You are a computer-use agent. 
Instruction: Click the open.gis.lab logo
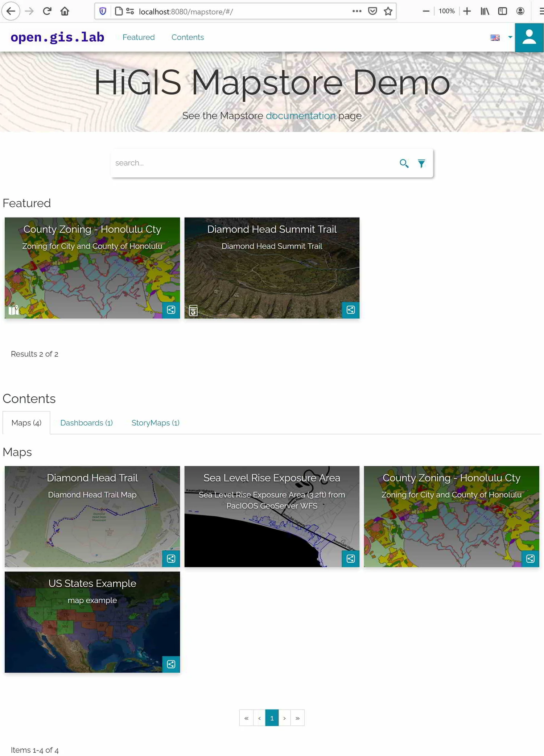57,37
